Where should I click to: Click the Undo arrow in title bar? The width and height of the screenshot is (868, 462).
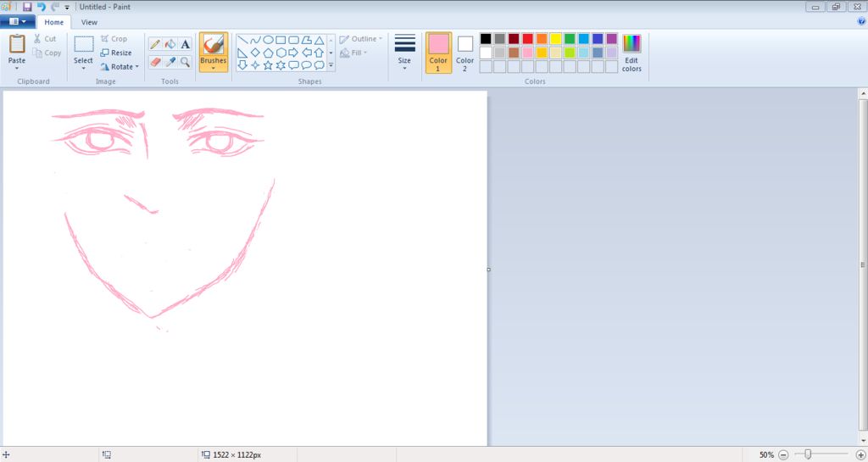[x=41, y=7]
